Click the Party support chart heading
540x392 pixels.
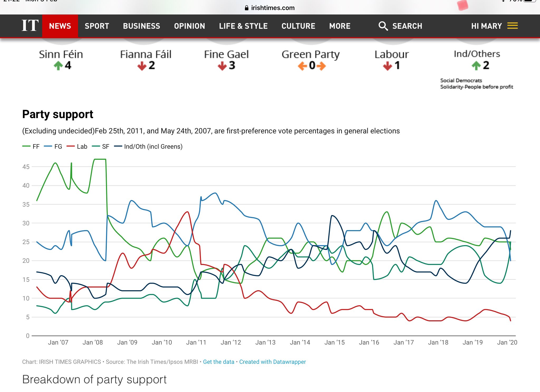(x=58, y=114)
